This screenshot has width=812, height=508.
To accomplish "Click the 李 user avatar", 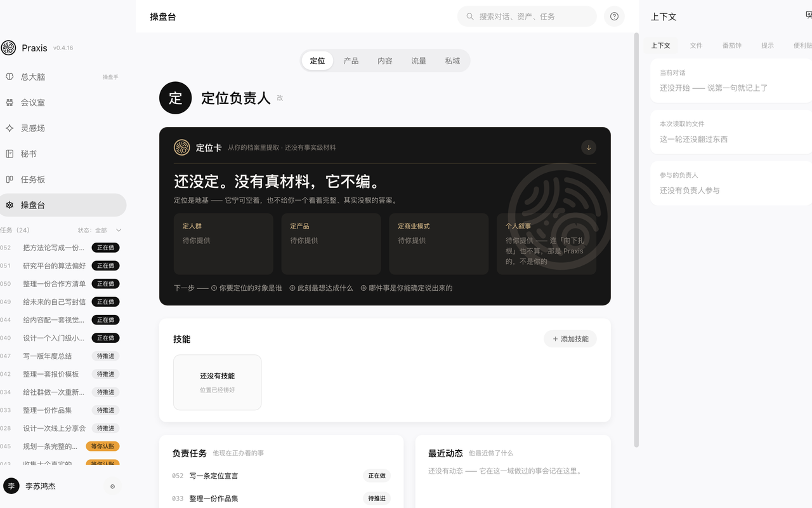I will click(11, 486).
